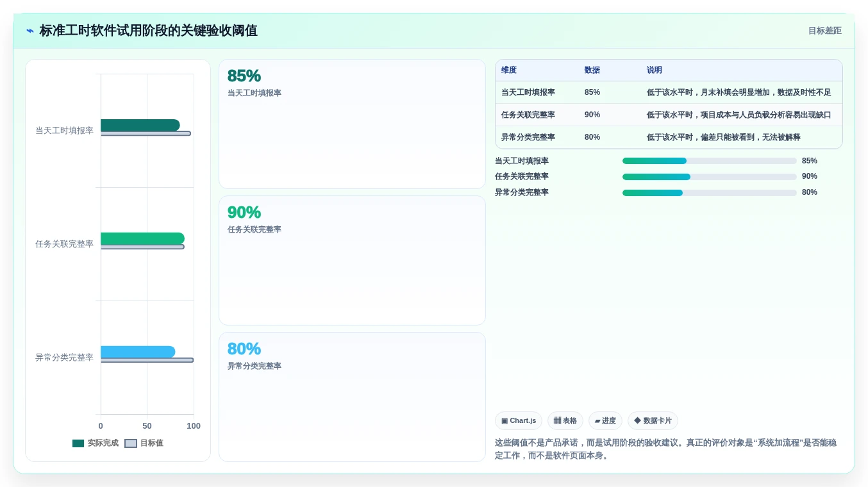Click the 90% value beside the progress bar

(x=810, y=177)
